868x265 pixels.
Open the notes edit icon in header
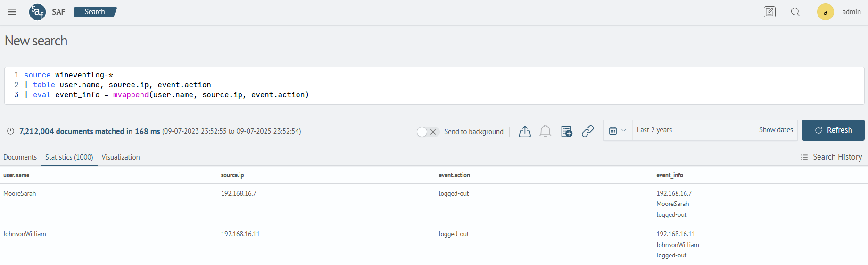pos(769,12)
